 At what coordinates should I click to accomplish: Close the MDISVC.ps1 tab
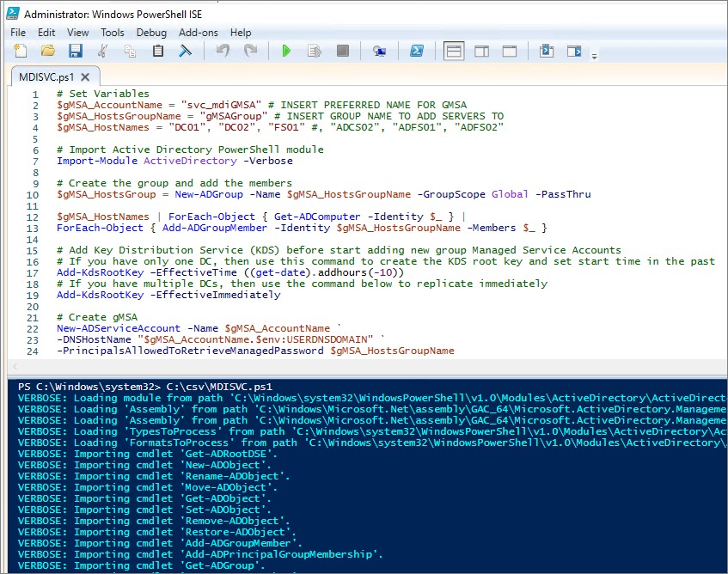(x=85, y=77)
